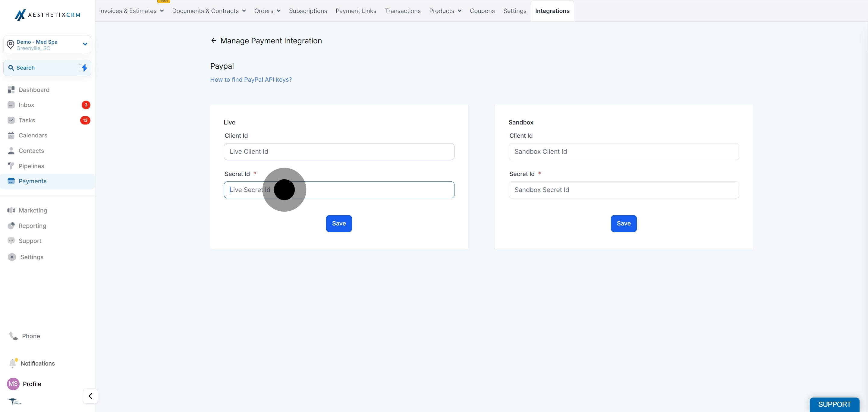Viewport: 868px width, 412px height.
Task: Open Dashboard from the sidebar icon
Action: coord(11,90)
